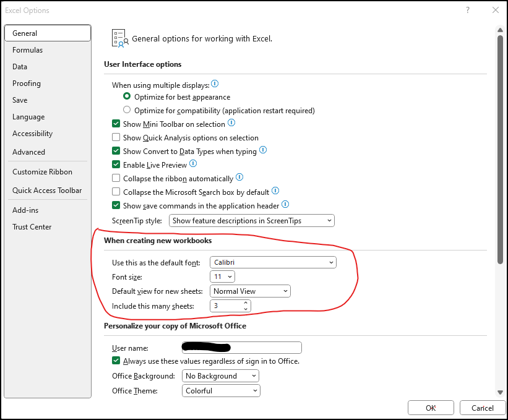Open the default font Calibri dropdown
This screenshot has height=420, width=508.
click(273, 262)
